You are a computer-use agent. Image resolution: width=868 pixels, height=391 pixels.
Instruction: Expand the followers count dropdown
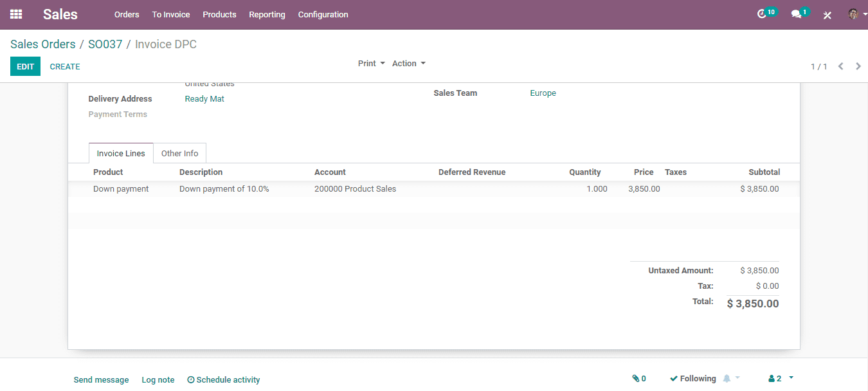point(781,379)
